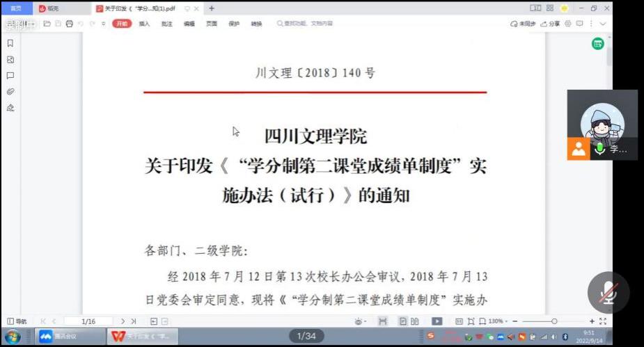Expand the quick access toolbar dropdown
The height and width of the screenshot is (347, 644).
click(104, 24)
